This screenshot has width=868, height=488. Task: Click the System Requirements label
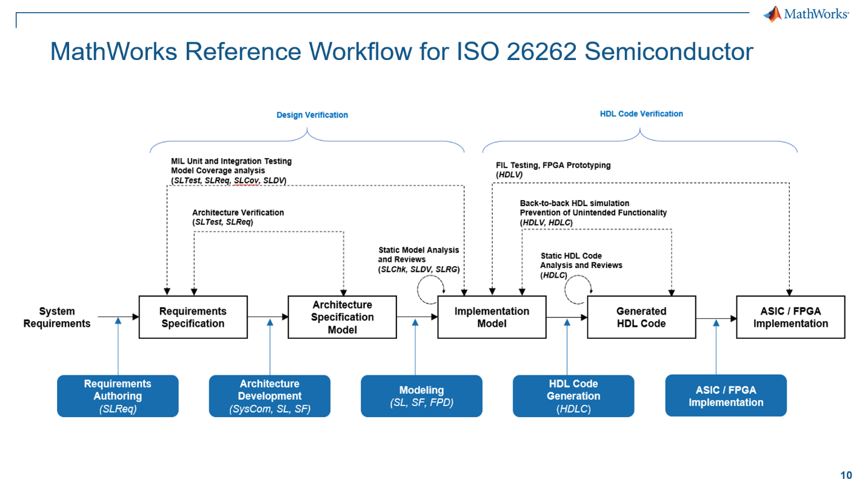(x=57, y=317)
